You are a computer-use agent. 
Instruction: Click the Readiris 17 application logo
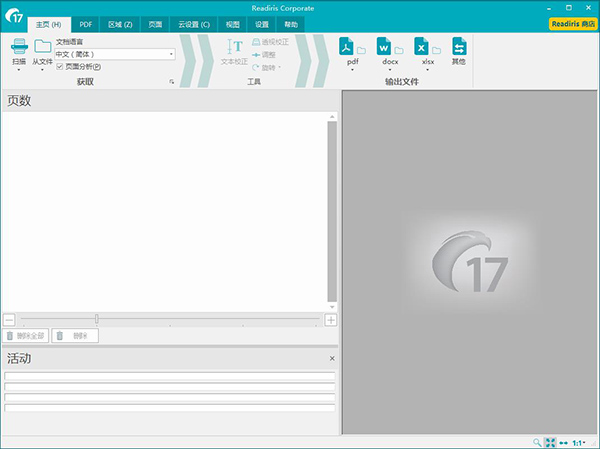14,15
